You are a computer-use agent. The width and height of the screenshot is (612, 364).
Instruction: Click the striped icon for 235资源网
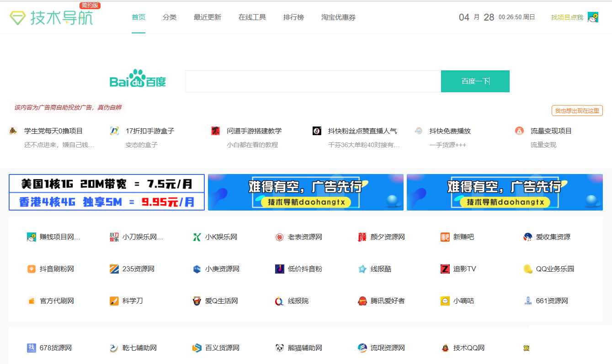click(114, 269)
